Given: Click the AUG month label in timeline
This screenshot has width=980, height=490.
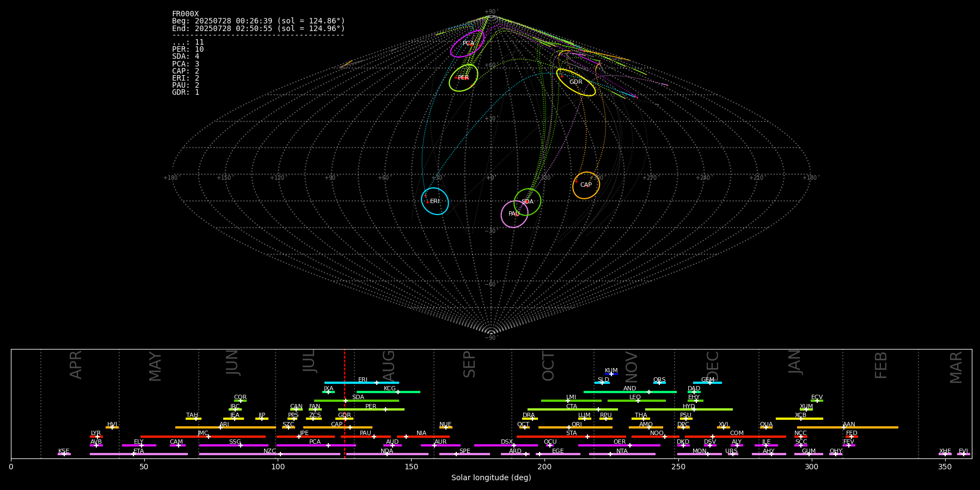Looking at the screenshot, I should pyautogui.click(x=389, y=365).
